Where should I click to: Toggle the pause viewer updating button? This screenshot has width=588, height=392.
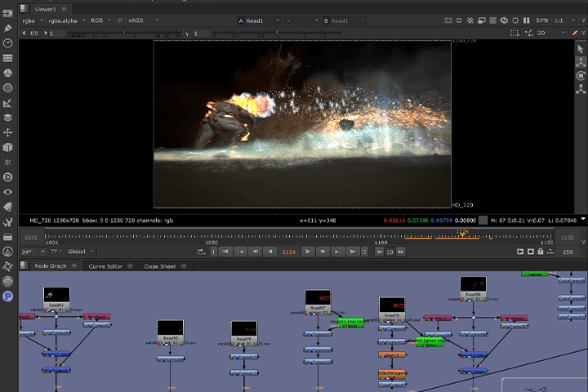coord(527,20)
